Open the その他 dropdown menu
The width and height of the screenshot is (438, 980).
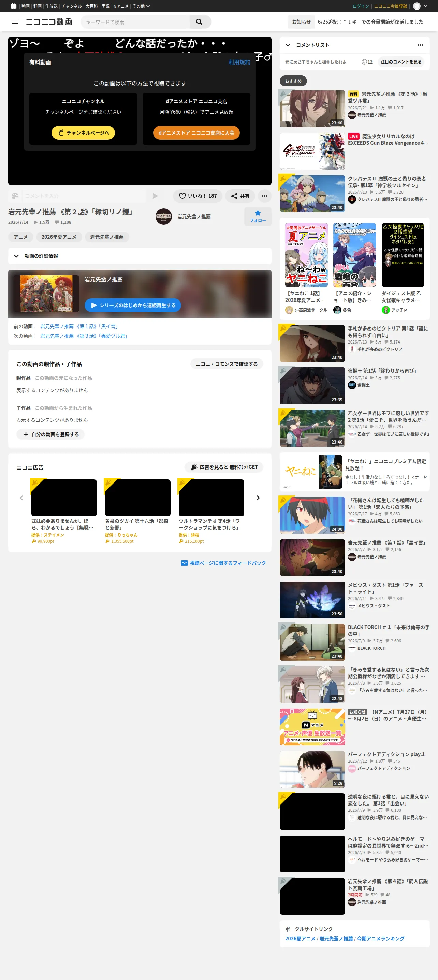pos(141,6)
